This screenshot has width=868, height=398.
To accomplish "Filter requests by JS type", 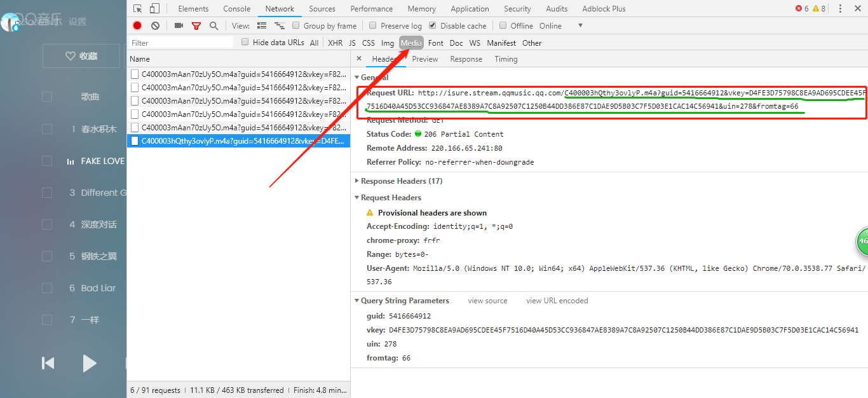I will click(x=352, y=43).
